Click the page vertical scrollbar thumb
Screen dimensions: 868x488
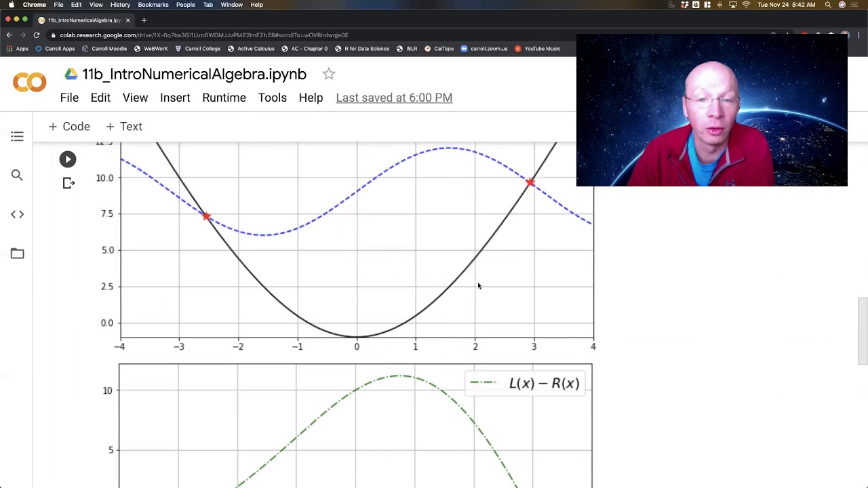click(x=863, y=331)
